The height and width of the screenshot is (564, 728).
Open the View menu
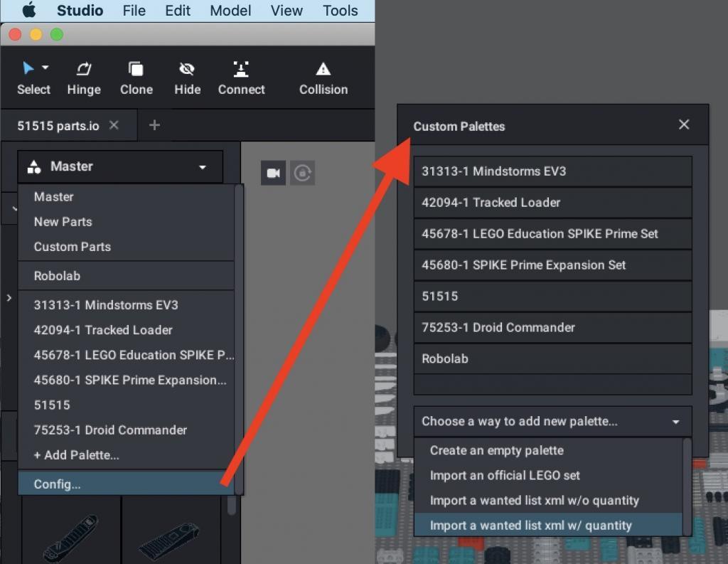[x=287, y=10]
